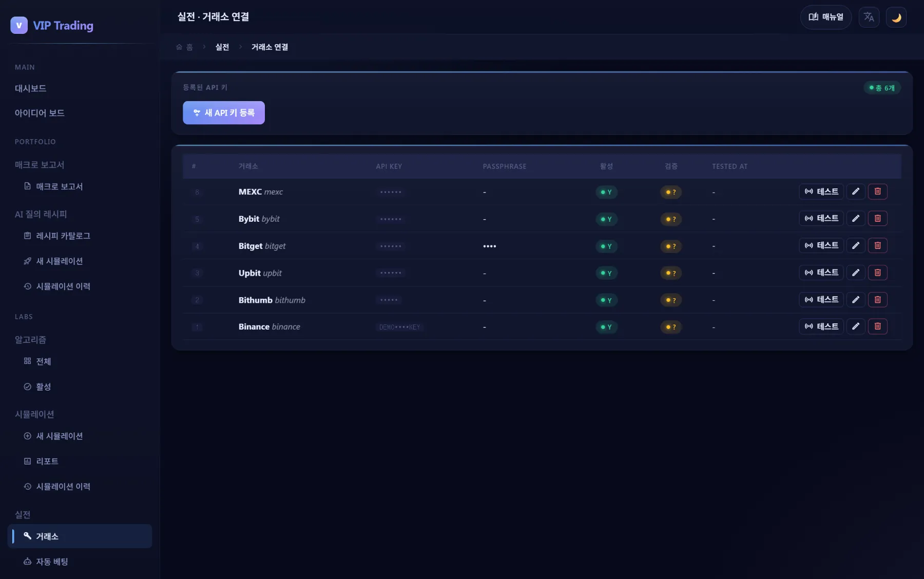Open the 매뉴얼 manual button
This screenshot has height=579, width=924.
coord(825,17)
